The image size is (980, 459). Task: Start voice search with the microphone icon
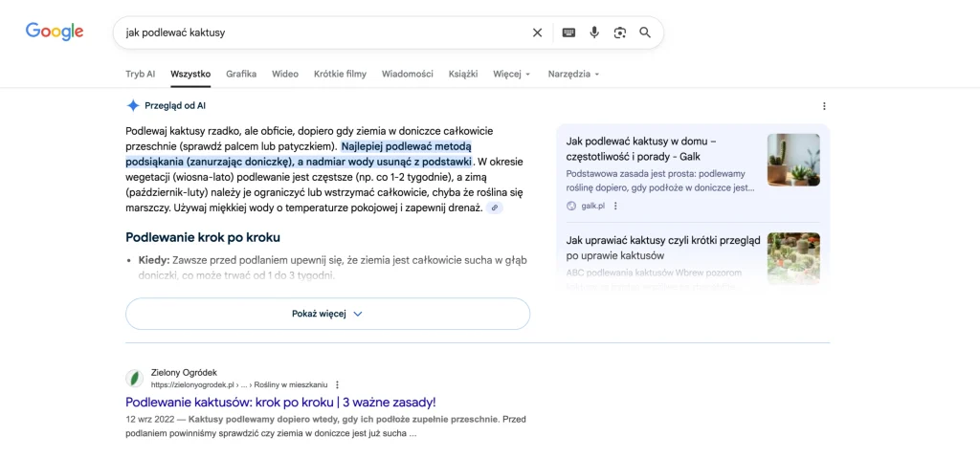pyautogui.click(x=594, y=33)
